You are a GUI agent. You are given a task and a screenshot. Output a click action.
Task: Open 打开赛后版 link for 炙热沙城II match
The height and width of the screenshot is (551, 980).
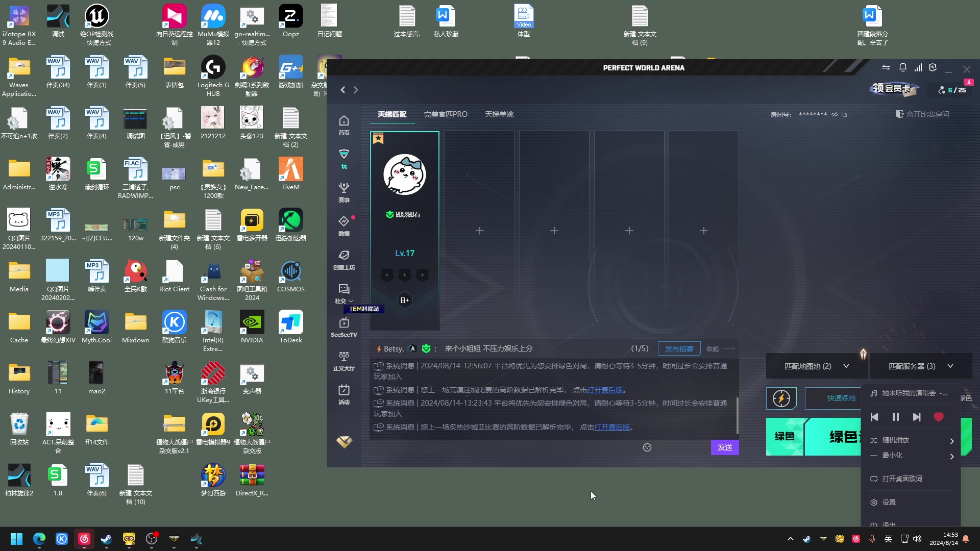(612, 427)
